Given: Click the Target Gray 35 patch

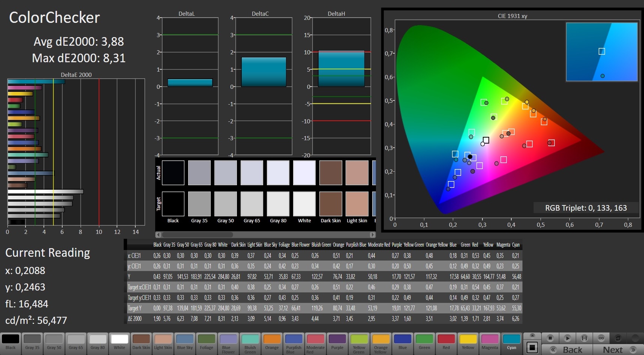Looking at the screenshot, I should coord(199,204).
